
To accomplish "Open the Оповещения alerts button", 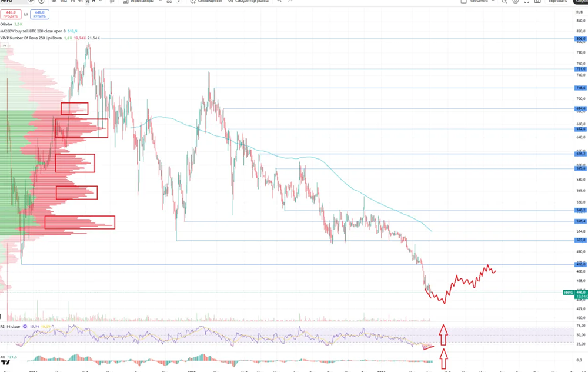I will pos(206,2).
